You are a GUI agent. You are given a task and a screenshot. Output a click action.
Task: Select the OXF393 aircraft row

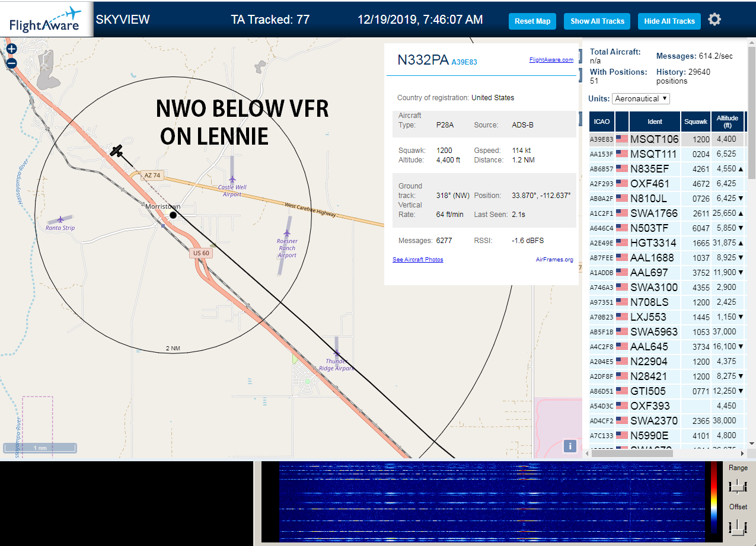pos(667,406)
